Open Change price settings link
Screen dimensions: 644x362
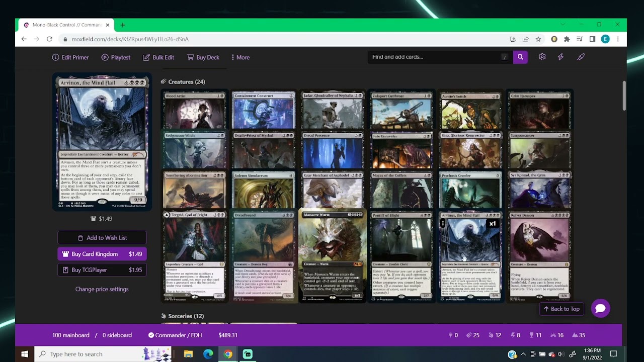(x=102, y=289)
